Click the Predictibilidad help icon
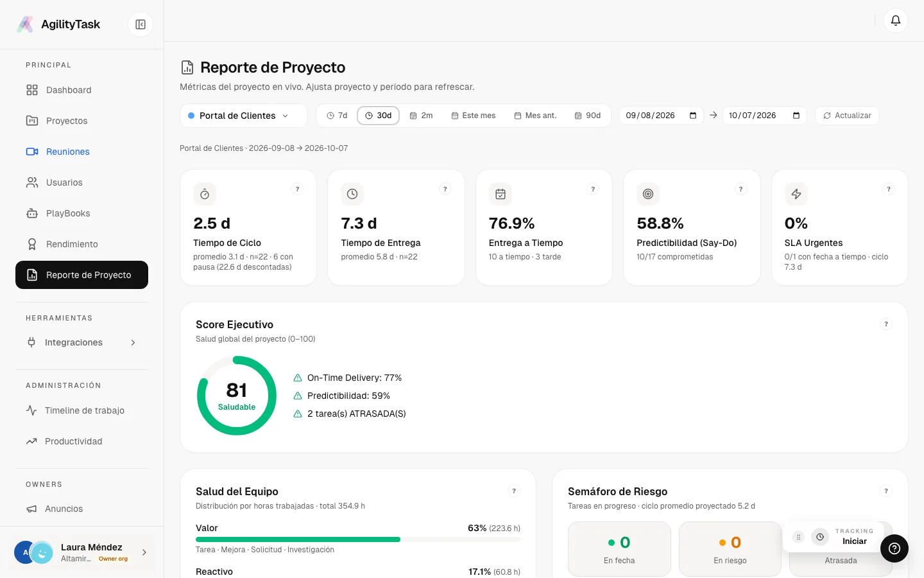This screenshot has height=578, width=924. 741,189
